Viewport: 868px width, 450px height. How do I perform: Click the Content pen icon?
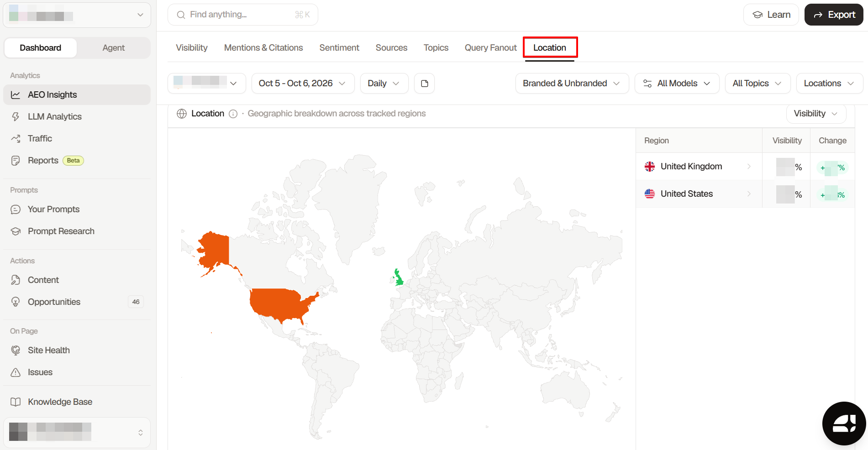[16, 280]
